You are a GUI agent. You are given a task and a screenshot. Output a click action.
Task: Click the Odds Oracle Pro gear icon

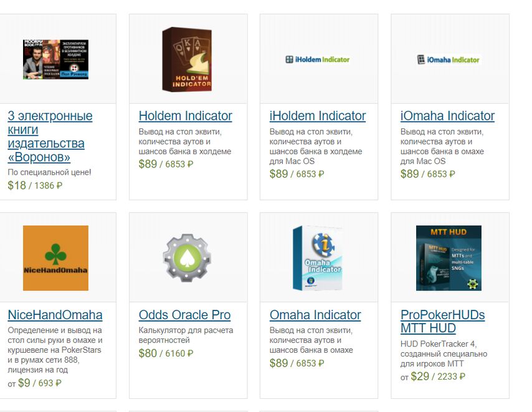[x=187, y=258]
